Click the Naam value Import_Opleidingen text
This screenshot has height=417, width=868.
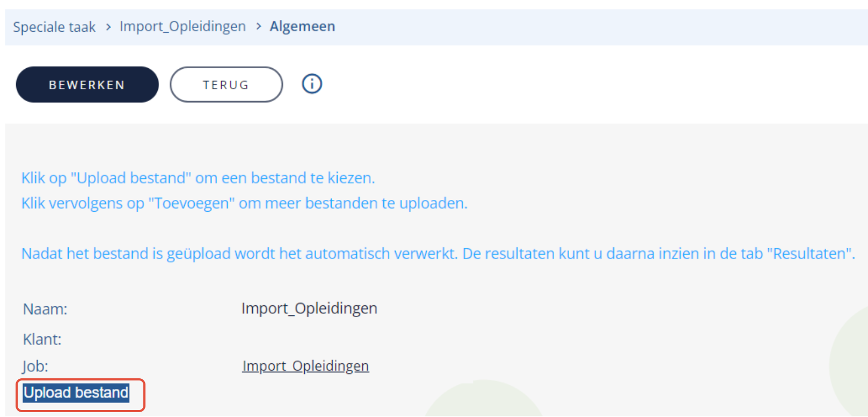click(x=309, y=308)
